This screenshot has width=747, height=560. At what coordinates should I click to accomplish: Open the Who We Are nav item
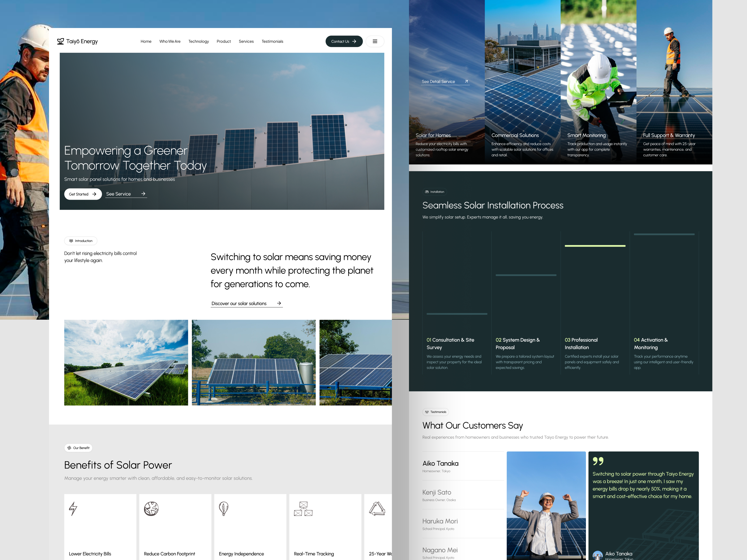[x=170, y=42]
